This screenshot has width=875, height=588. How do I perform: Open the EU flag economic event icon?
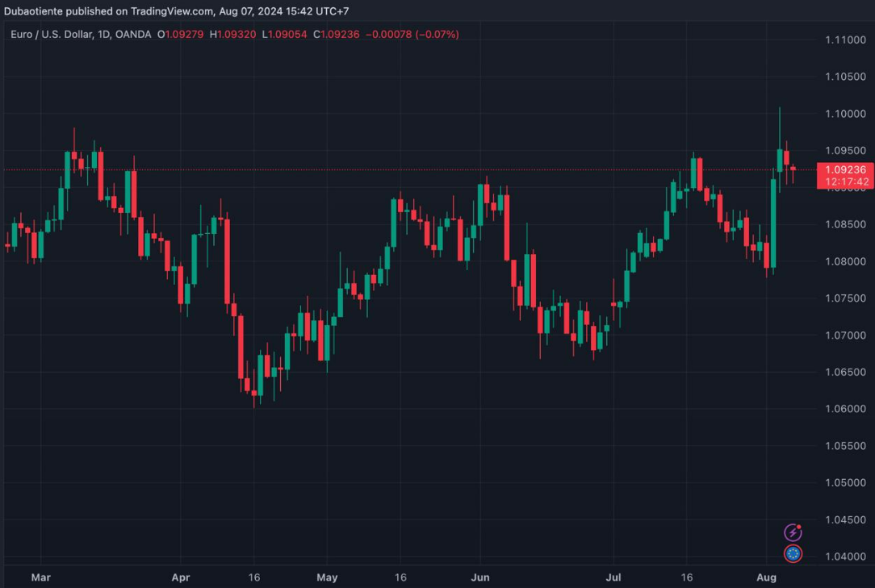pos(793,553)
